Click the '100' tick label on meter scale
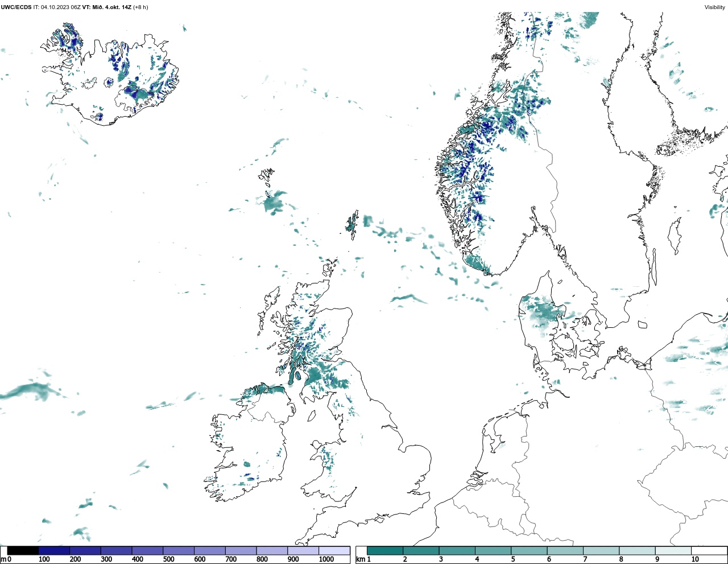The width and height of the screenshot is (728, 564). [x=44, y=559]
